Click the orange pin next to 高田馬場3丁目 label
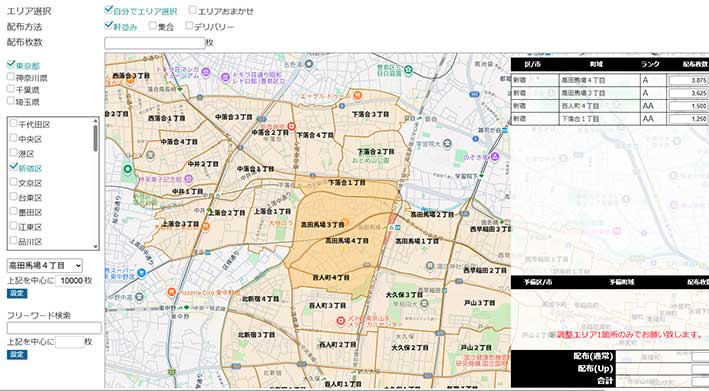This screenshot has width=709, height=391. [345, 222]
